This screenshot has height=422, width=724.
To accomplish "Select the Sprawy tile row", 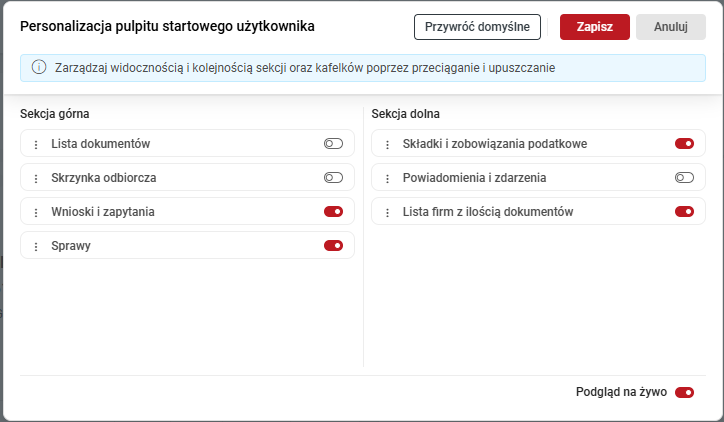I will coord(180,246).
